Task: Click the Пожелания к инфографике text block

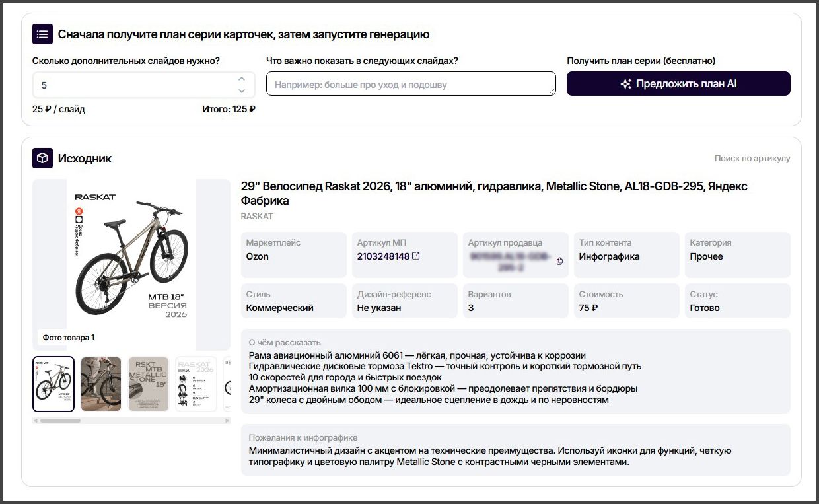Action: click(x=515, y=450)
